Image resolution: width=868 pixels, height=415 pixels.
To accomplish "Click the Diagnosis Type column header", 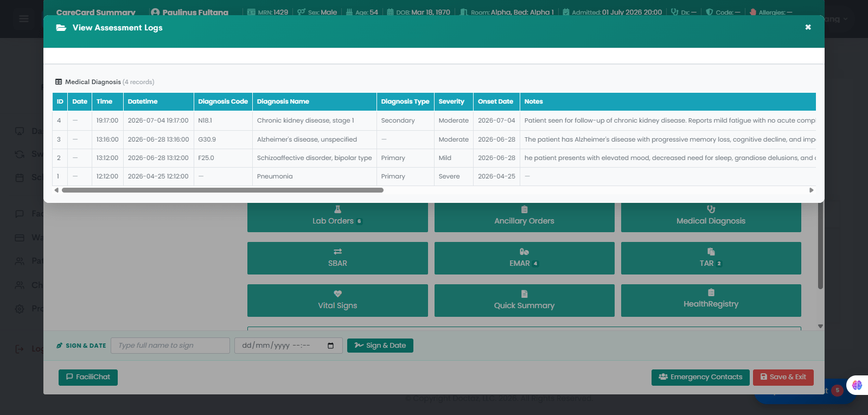I will point(405,101).
